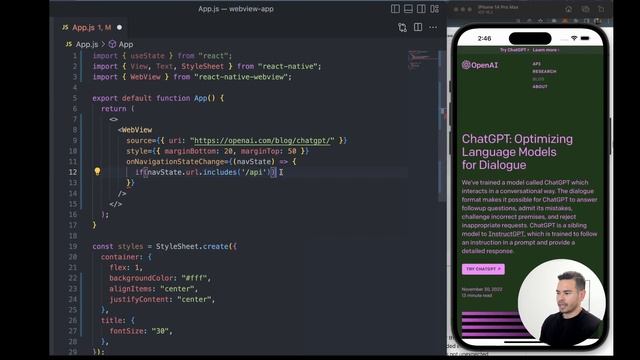Screen dimensions: 640x360
Task: Click the editor vertical scrollbar
Action: [x=442, y=127]
